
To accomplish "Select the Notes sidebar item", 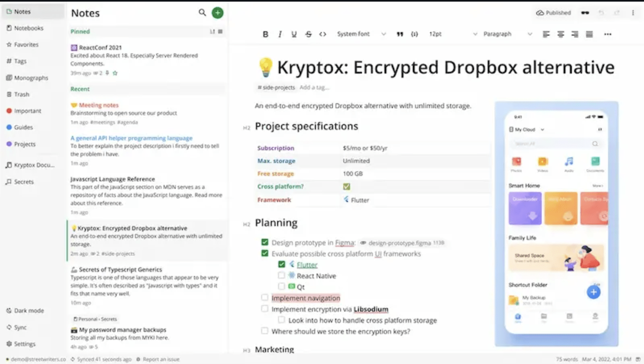I will 32,12.
